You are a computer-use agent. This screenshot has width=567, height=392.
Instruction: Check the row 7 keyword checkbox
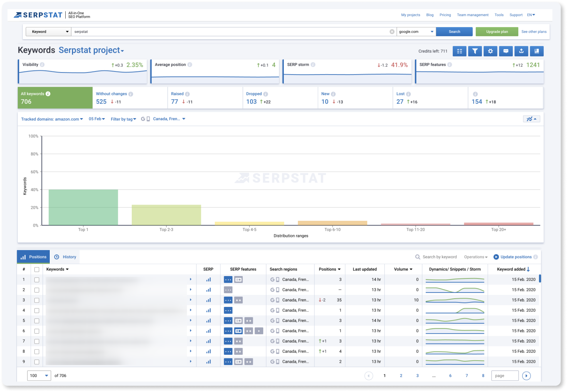tap(37, 341)
